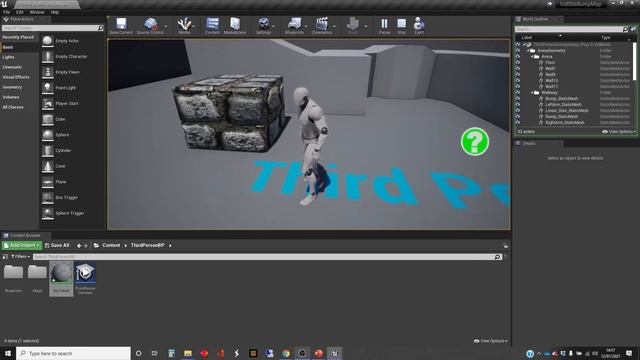The height and width of the screenshot is (360, 640).
Task: Open Source Control from the toolbar
Action: pyautogui.click(x=150, y=26)
